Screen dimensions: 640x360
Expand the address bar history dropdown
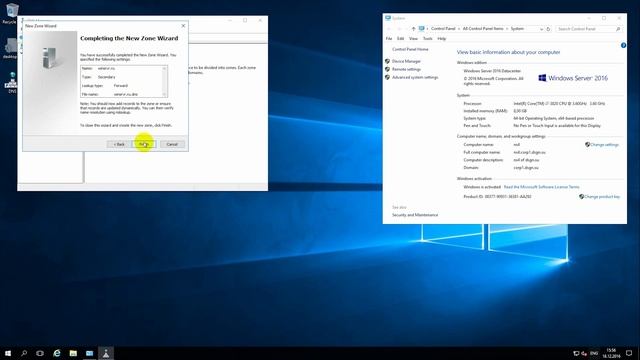[x=541, y=29]
